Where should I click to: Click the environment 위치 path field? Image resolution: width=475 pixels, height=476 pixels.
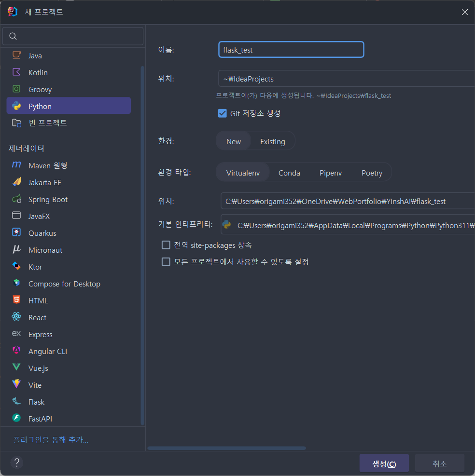click(348, 201)
